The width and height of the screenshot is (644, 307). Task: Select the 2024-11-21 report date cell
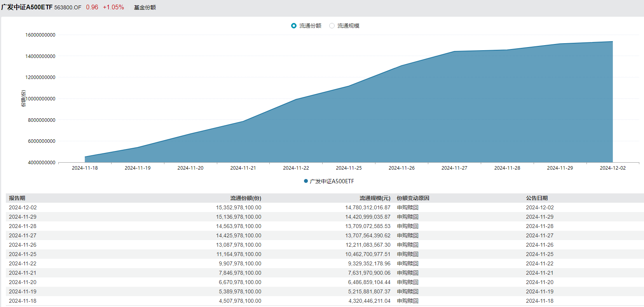pyautogui.click(x=23, y=273)
